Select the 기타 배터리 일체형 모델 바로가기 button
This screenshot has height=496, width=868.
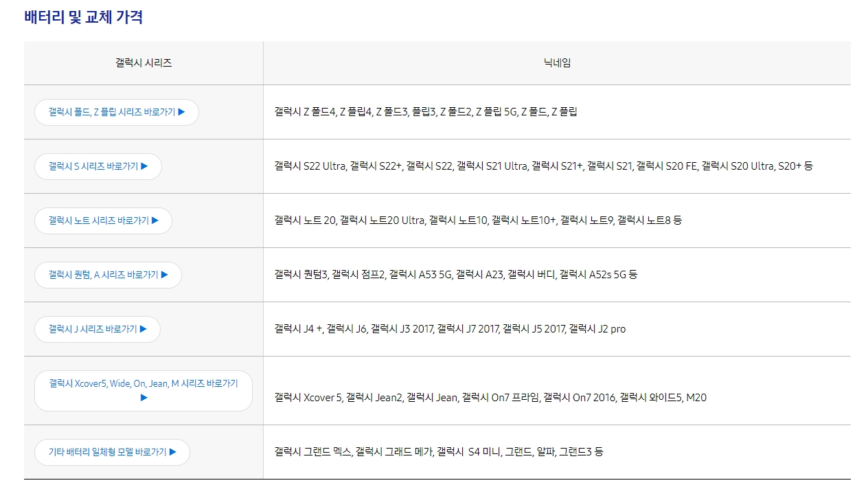tap(112, 452)
